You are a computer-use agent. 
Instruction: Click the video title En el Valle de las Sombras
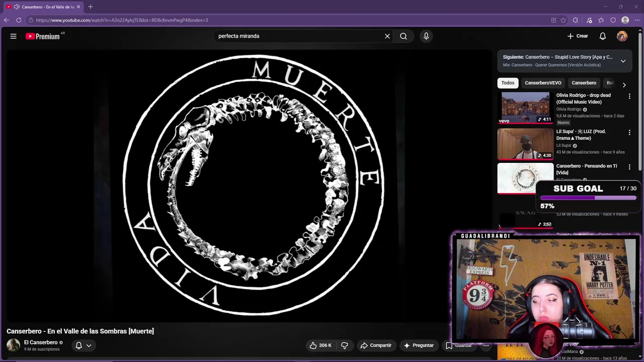coord(80,331)
